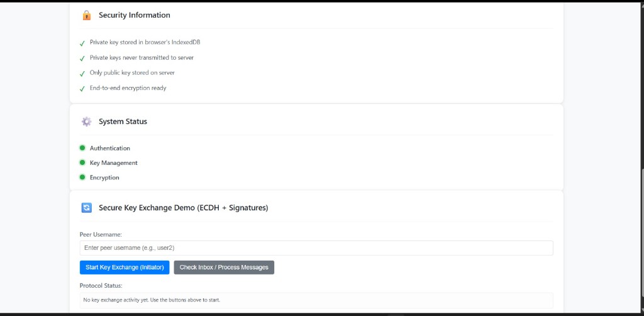Click the blue sync icon beside Secure Key Exchange

click(x=86, y=208)
